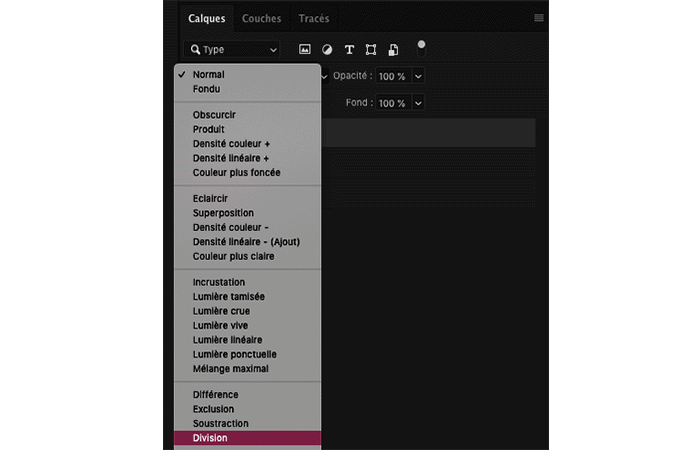
Task: Select the Obscurcir blend mode
Action: pos(247,115)
